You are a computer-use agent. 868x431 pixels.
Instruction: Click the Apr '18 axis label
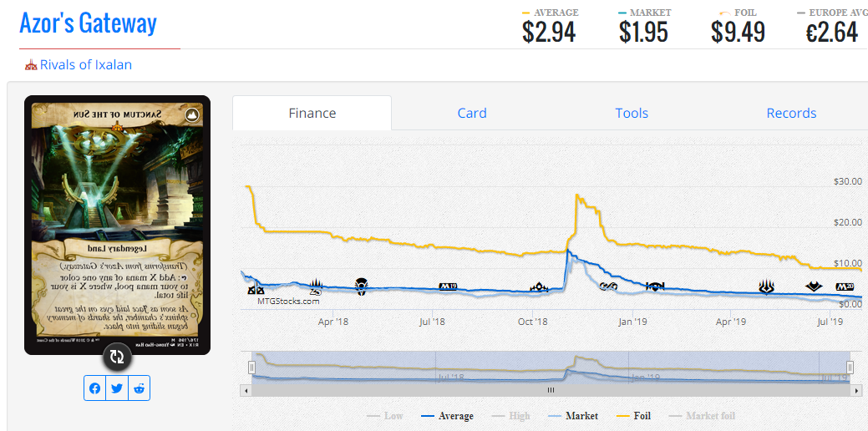[x=333, y=321]
